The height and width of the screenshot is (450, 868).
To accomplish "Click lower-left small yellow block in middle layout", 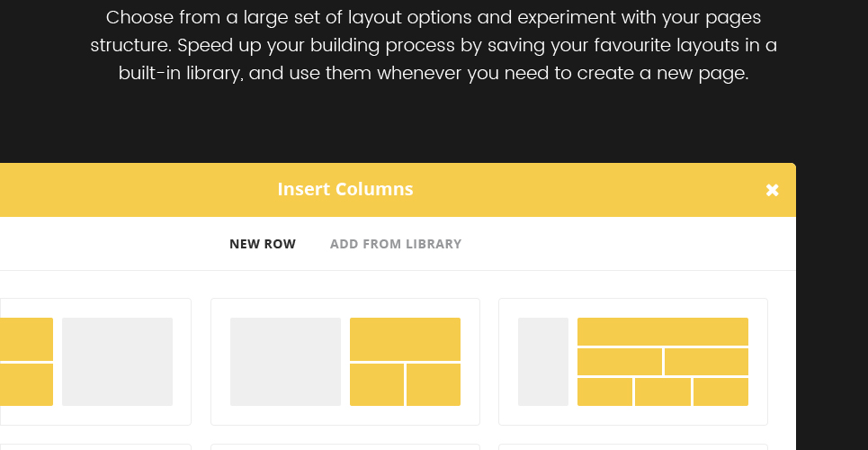I will (377, 384).
